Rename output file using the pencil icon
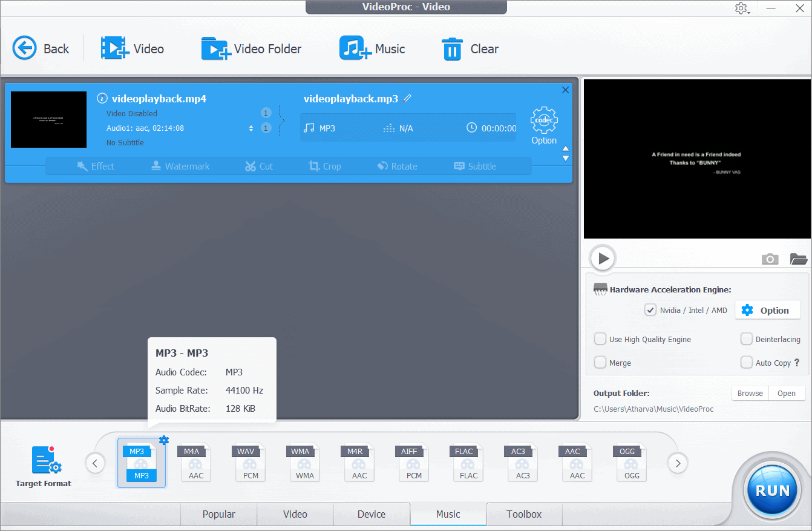Screen dimensions: 812x531 [408, 98]
